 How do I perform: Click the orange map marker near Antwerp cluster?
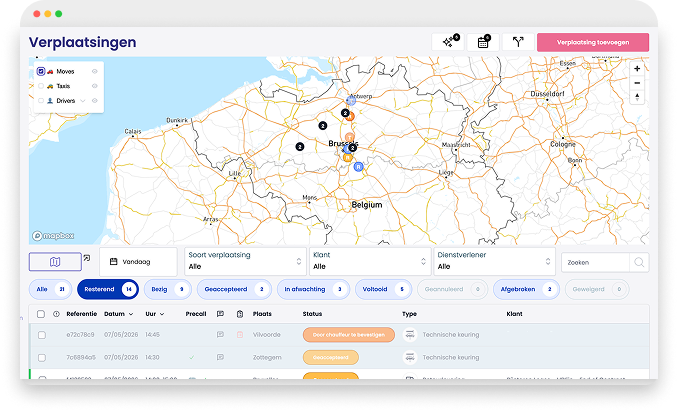tap(350, 116)
